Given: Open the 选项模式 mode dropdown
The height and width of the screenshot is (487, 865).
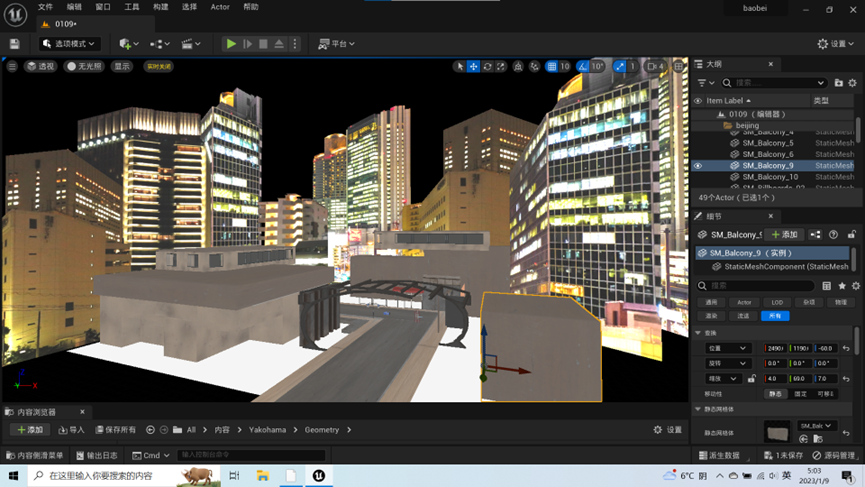Looking at the screenshot, I should 70,44.
